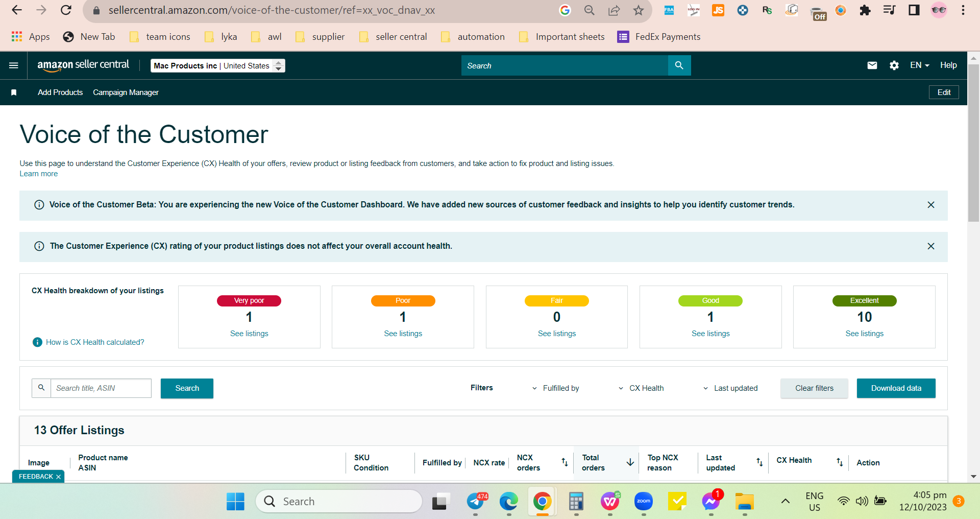This screenshot has height=519, width=980.
Task: Click the Edit button in the navigation bar
Action: tap(944, 92)
